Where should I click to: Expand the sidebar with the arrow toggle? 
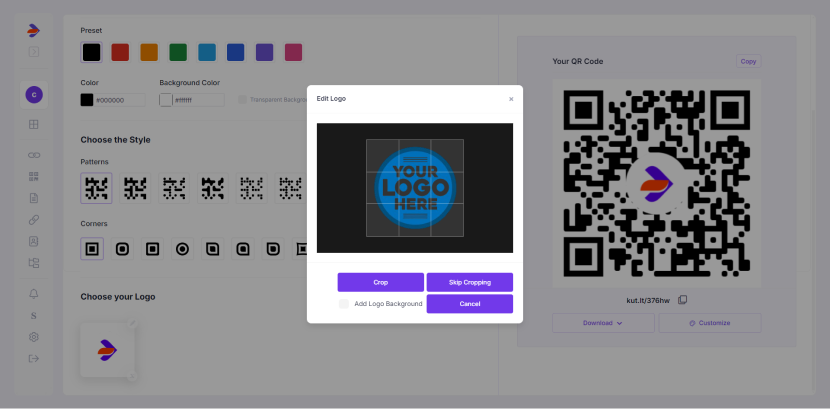pos(34,52)
